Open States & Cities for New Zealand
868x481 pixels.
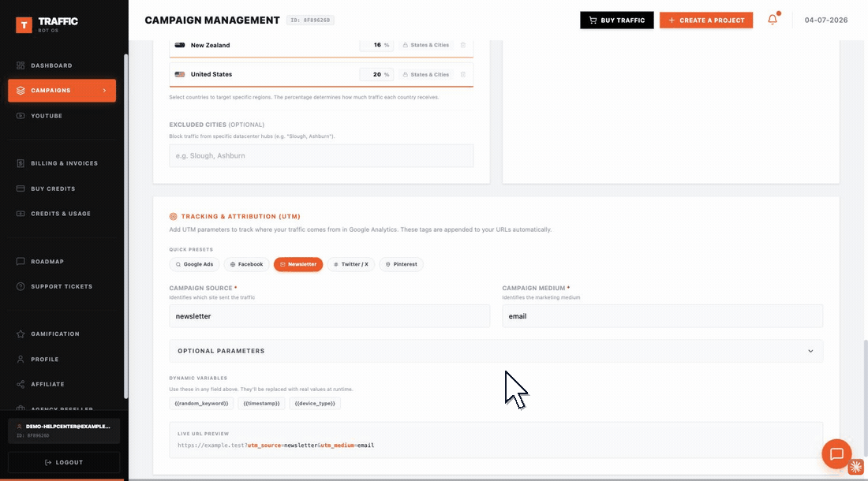[425, 45]
